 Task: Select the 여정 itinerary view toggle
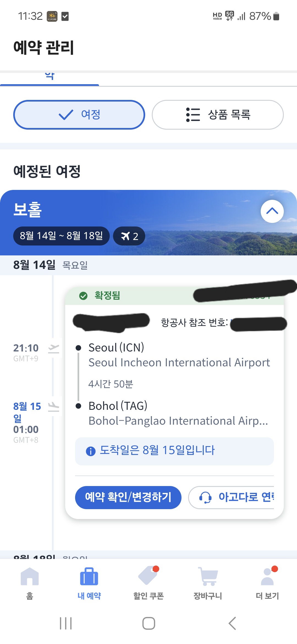79,115
